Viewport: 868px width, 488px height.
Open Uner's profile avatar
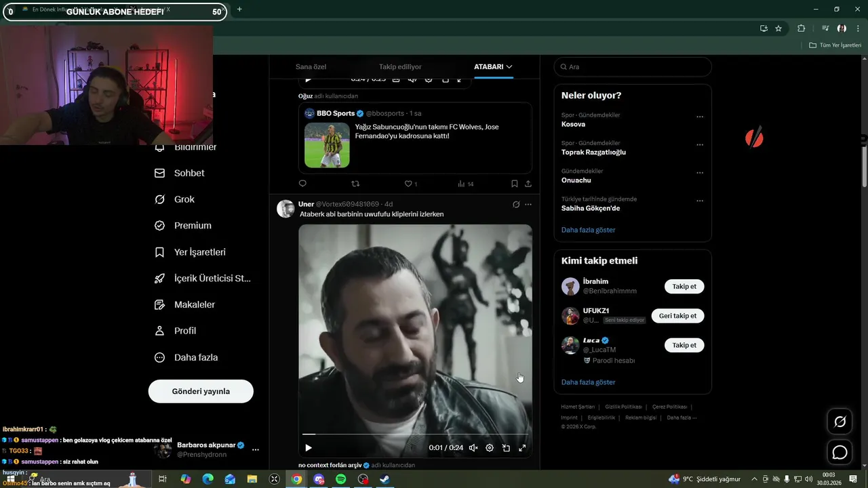pos(285,209)
